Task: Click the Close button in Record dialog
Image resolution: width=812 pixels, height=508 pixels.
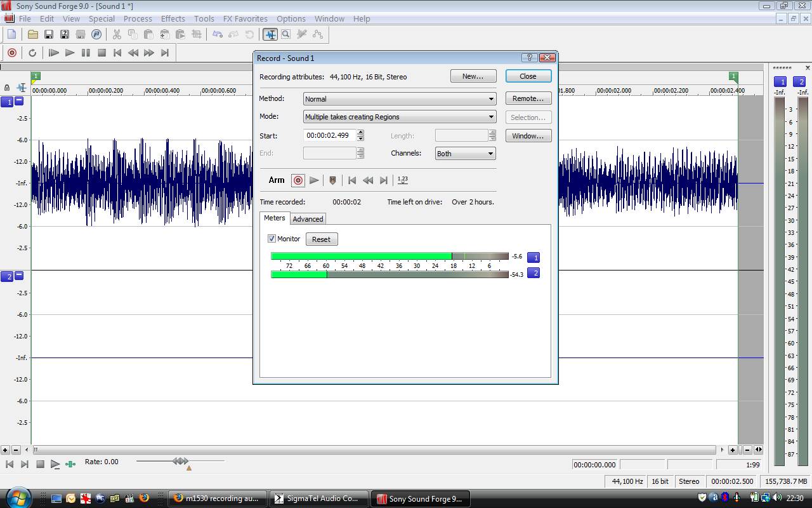Action: point(528,76)
